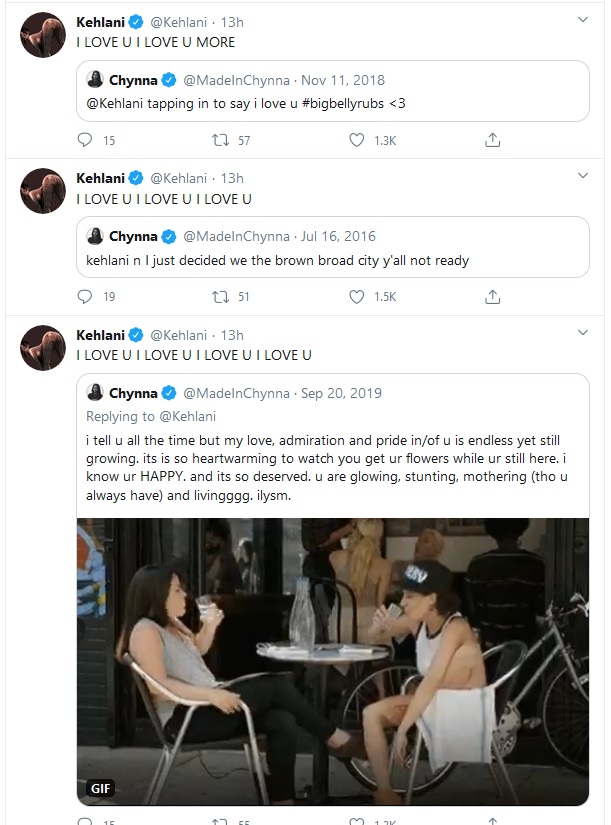Viewport: 611px width, 825px height.
Task: Open @MadeInChynna handle in Nov 11 quote
Action: point(236,81)
